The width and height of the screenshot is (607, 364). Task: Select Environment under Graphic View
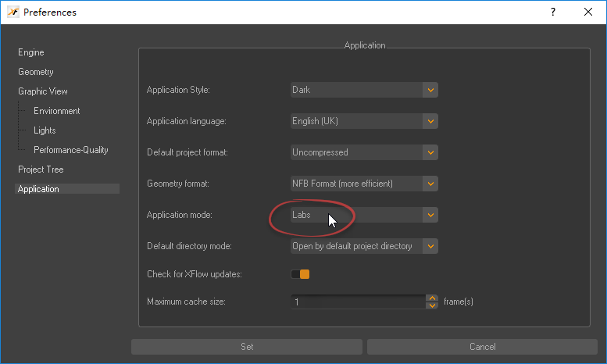tap(56, 111)
